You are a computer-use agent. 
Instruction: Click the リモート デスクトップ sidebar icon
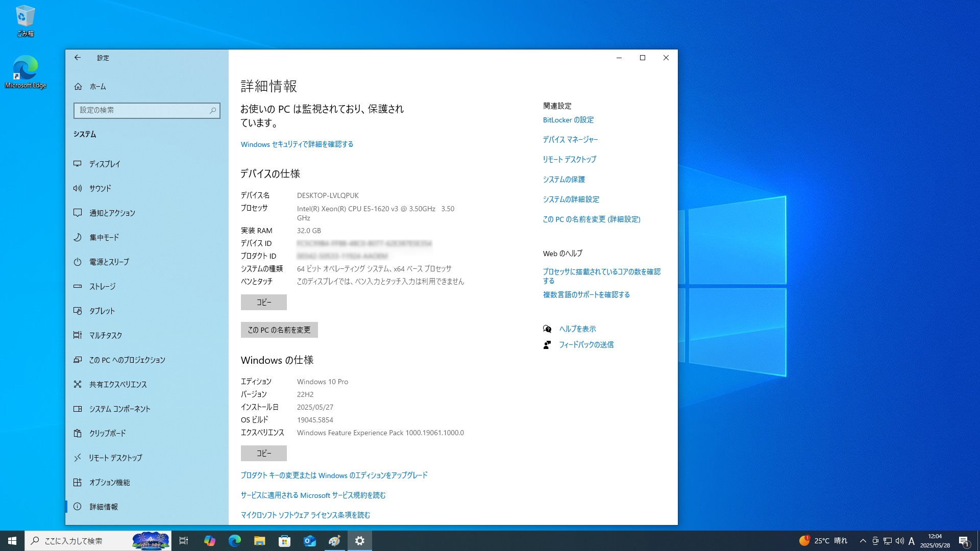click(x=78, y=458)
